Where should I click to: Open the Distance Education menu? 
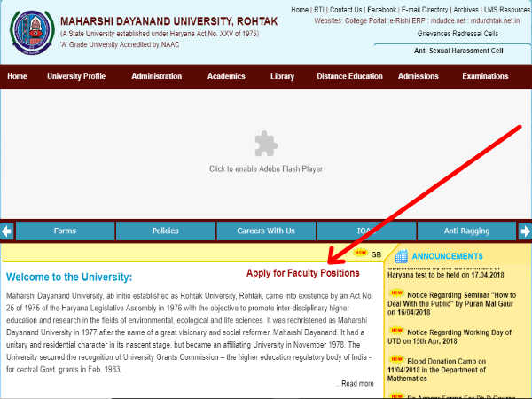click(x=350, y=76)
